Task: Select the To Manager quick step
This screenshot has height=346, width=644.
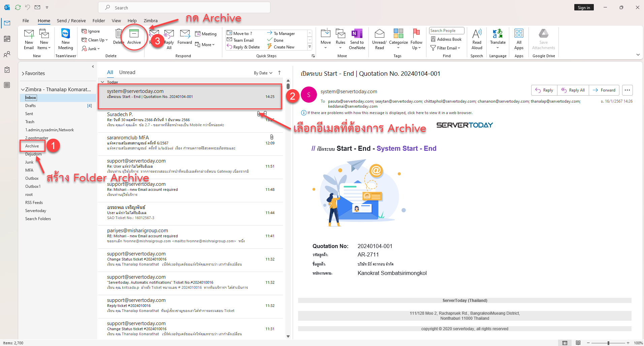Action: 281,33
